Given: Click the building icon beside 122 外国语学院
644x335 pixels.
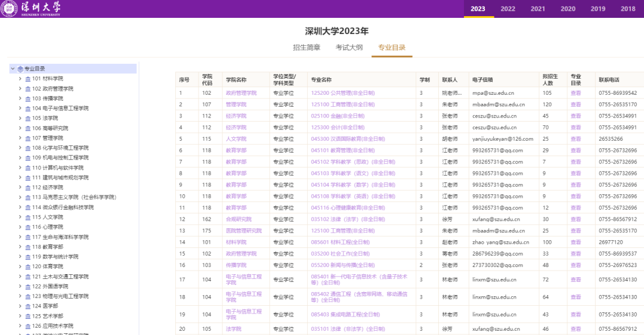Looking at the screenshot, I should pyautogui.click(x=28, y=287).
